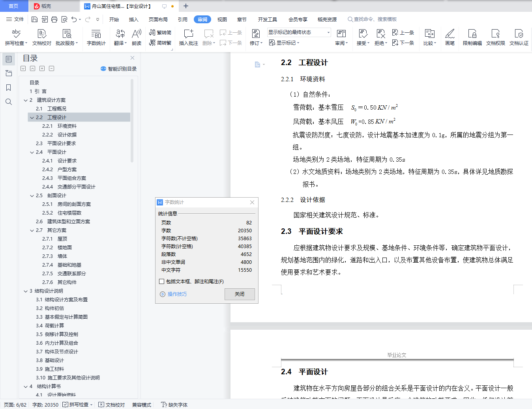Click the 文档认证 document certification icon
Viewport: 532px width, 409px height.
(x=519, y=37)
